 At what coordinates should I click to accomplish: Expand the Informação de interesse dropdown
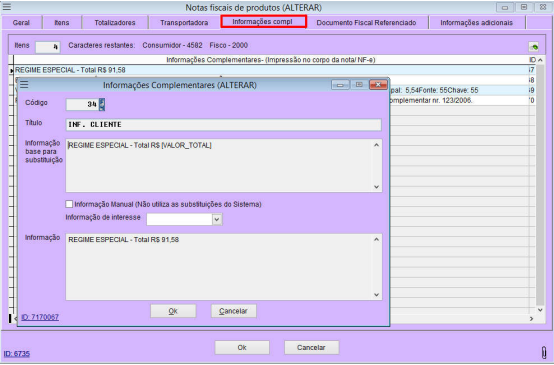pos(217,219)
